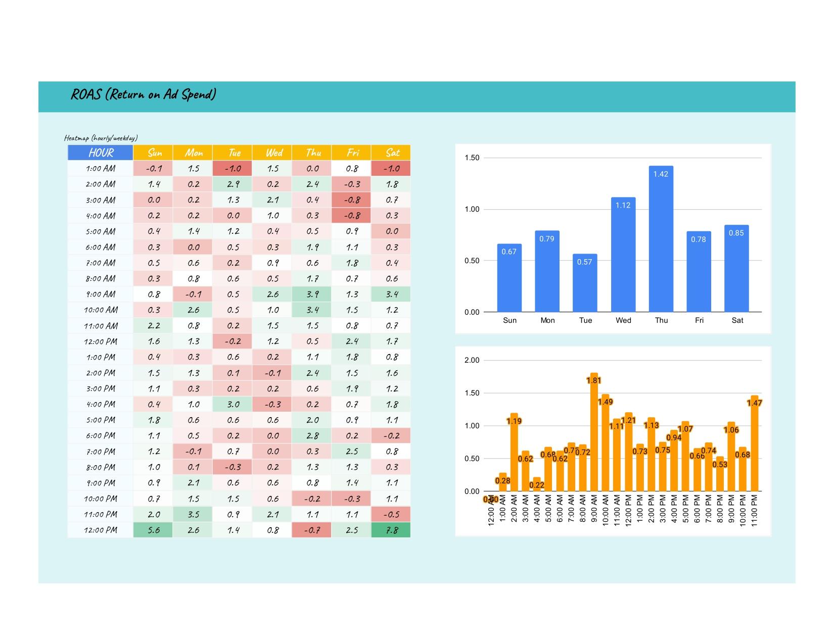Screen dimensions: 834x644
Task: Select the 11:00 PM x-axis label in hourly chart
Action: point(755,511)
